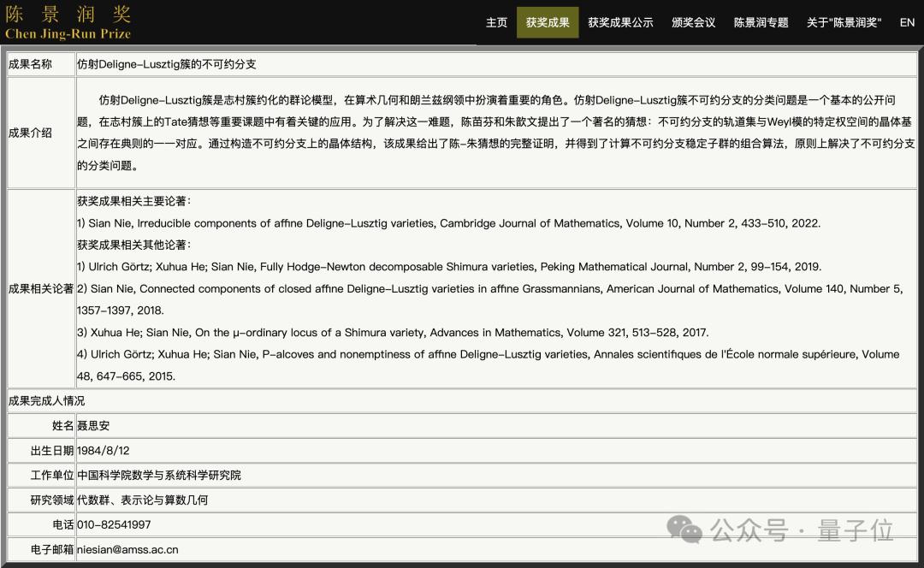Click Cambridge Journal of Mathematics paper citation
Image resolution: width=924 pixels, height=568 pixels.
(x=448, y=222)
